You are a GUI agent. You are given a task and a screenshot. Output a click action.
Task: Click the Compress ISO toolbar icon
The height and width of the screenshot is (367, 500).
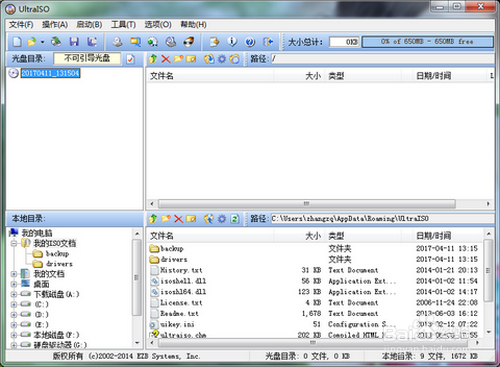coord(135,42)
